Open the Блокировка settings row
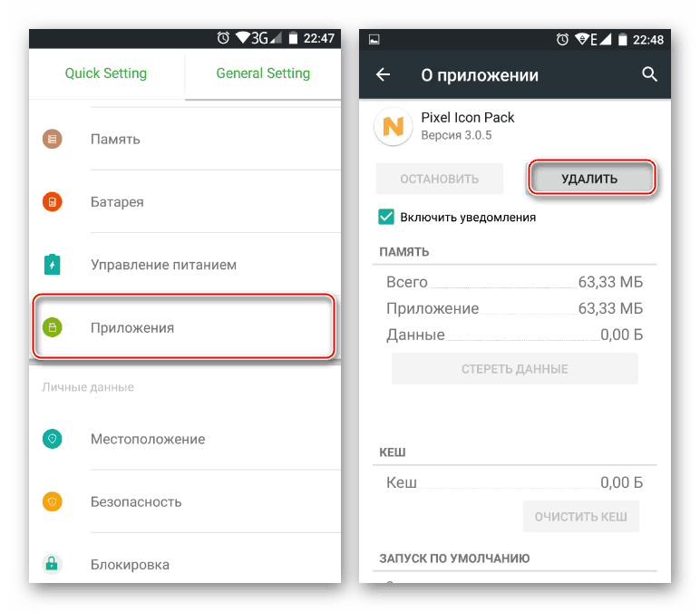The image size is (700, 612). tap(185, 559)
